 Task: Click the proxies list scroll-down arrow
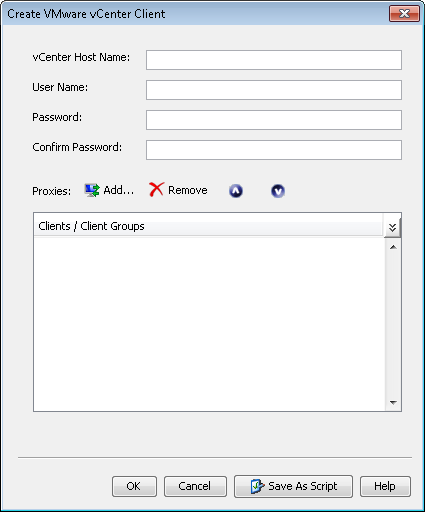[x=393, y=403]
